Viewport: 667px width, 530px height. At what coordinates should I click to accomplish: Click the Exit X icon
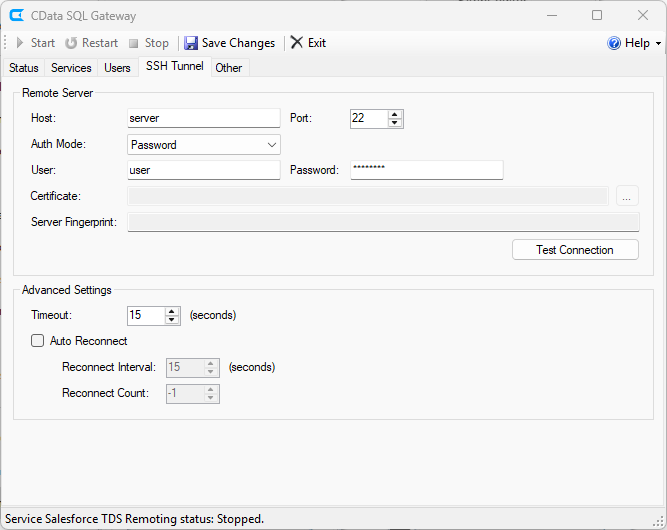coord(296,43)
